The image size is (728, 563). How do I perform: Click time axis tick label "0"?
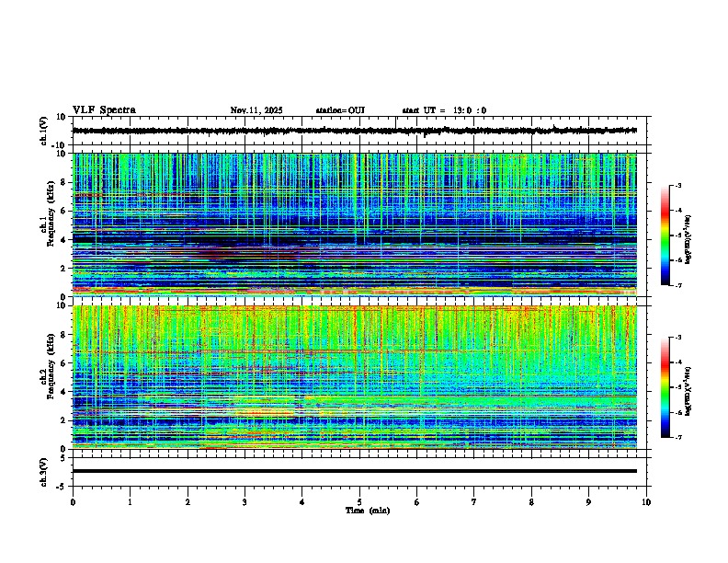[x=73, y=502]
